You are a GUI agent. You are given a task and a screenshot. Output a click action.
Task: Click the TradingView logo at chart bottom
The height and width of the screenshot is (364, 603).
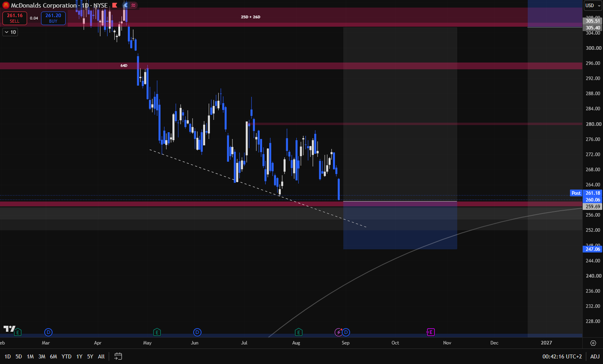pyautogui.click(x=9, y=329)
